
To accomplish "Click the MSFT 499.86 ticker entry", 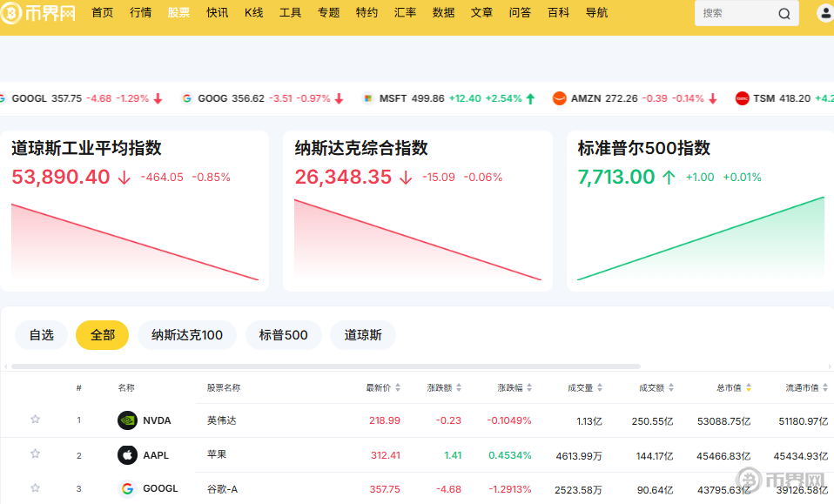I will (449, 98).
